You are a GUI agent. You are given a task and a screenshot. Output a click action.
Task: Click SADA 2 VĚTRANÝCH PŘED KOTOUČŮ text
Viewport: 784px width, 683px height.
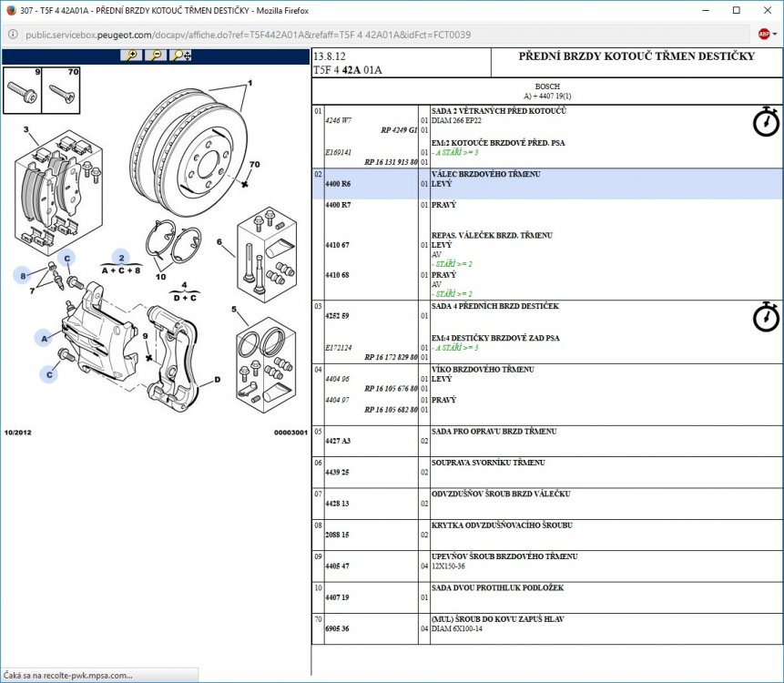[x=499, y=111]
